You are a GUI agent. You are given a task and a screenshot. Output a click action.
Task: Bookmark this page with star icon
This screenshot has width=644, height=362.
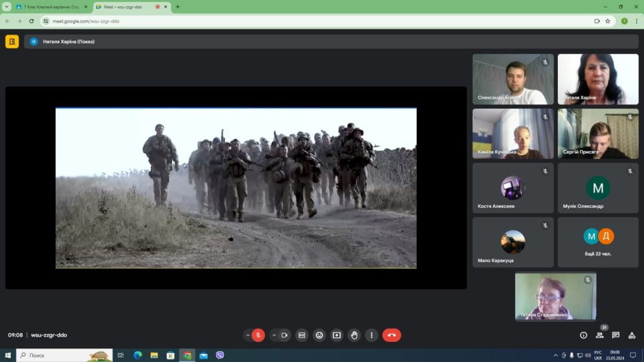[608, 21]
